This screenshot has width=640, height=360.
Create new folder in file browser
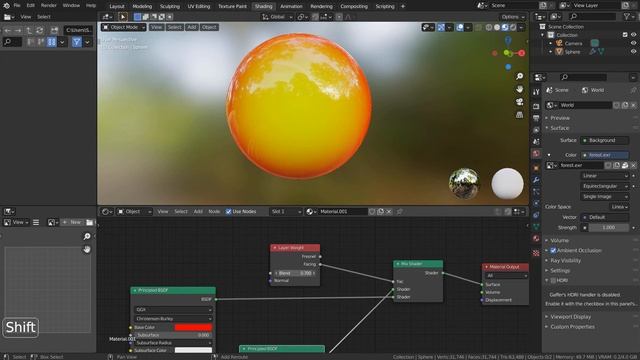click(54, 31)
